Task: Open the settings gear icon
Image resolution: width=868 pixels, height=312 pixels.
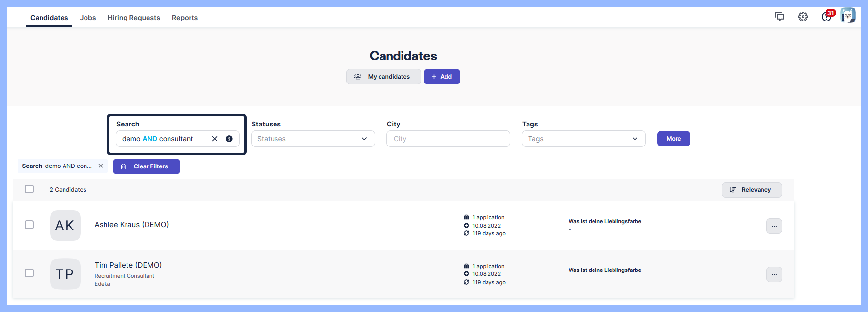Action: coord(803,17)
